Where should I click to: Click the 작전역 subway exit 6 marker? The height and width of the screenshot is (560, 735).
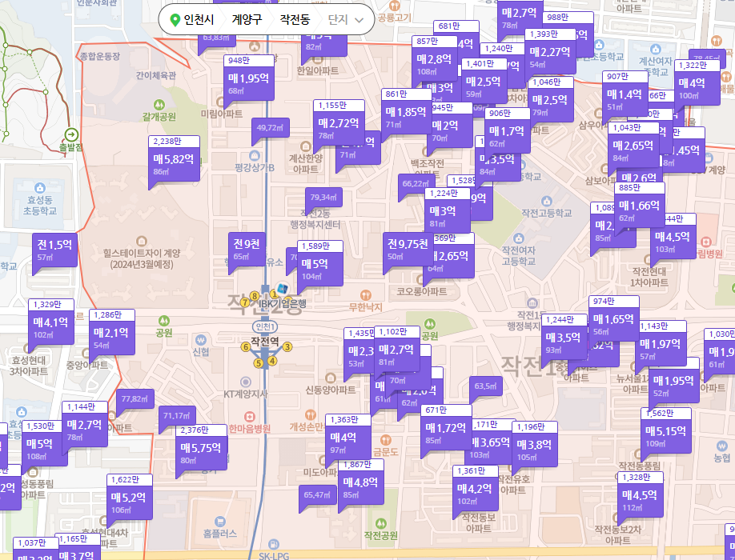245,347
